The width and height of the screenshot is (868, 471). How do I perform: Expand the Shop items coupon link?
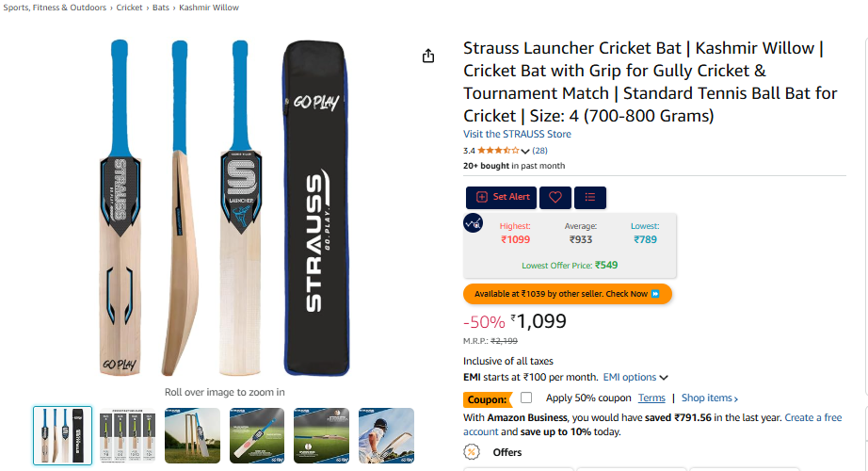[x=712, y=398]
